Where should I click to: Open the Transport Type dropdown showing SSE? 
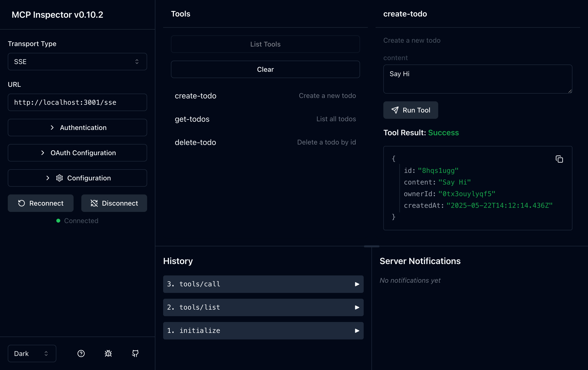pos(77,61)
